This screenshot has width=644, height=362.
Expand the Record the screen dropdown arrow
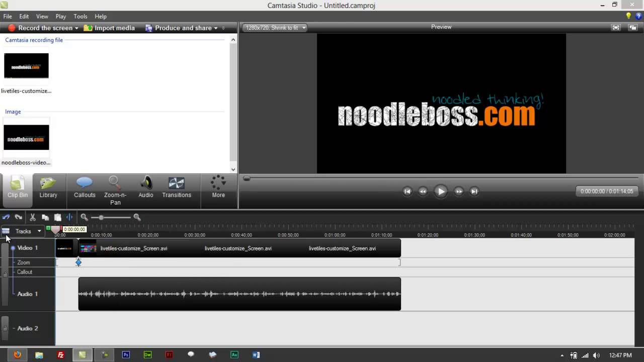coord(76,28)
